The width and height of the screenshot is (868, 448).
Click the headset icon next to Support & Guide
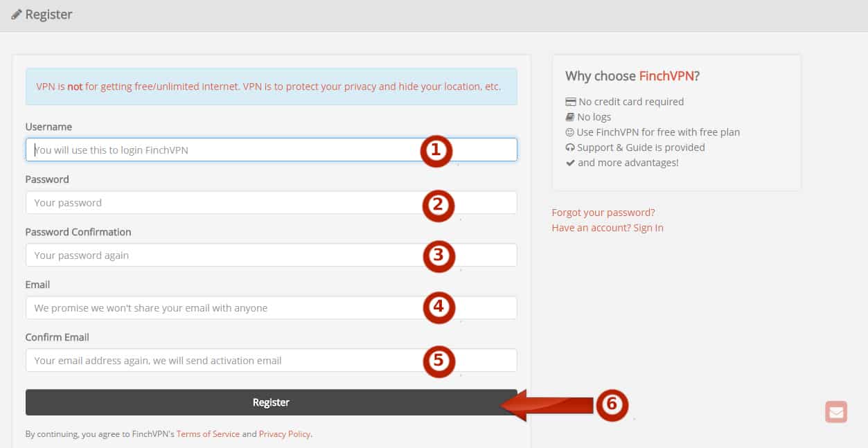coord(570,147)
